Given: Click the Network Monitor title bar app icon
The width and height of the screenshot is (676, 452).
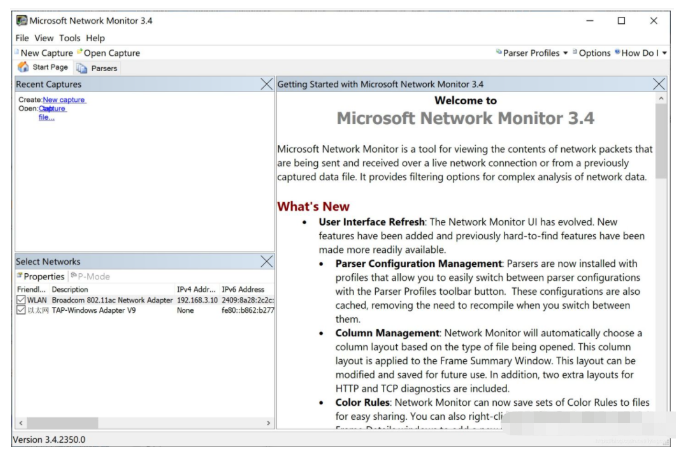Looking at the screenshot, I should tap(22, 20).
